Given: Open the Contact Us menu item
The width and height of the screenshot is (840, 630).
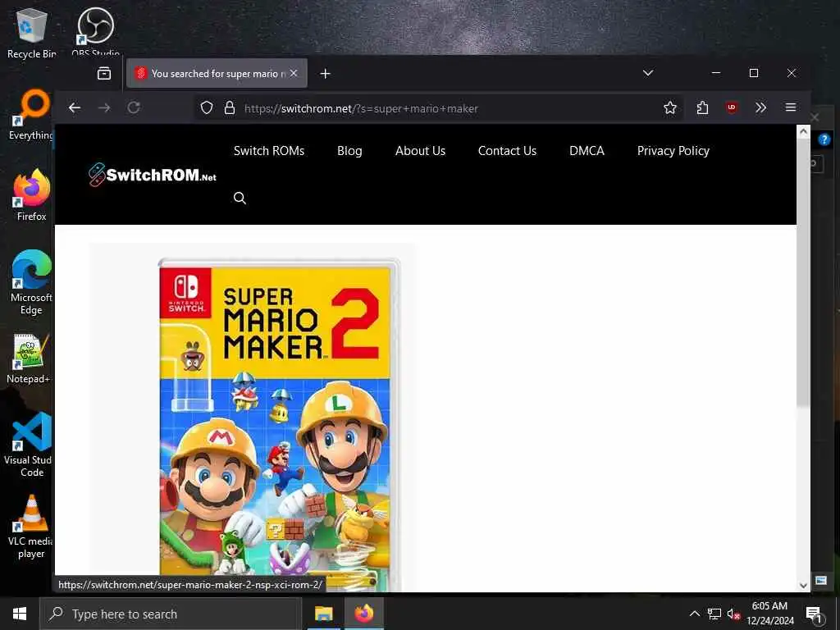Looking at the screenshot, I should pyautogui.click(x=507, y=151).
